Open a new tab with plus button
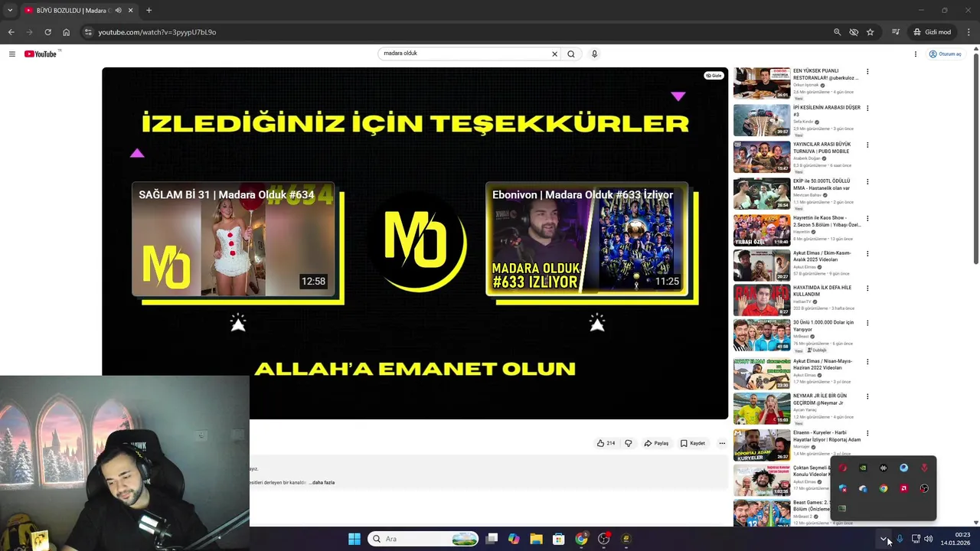Image resolution: width=980 pixels, height=551 pixels. [149, 10]
